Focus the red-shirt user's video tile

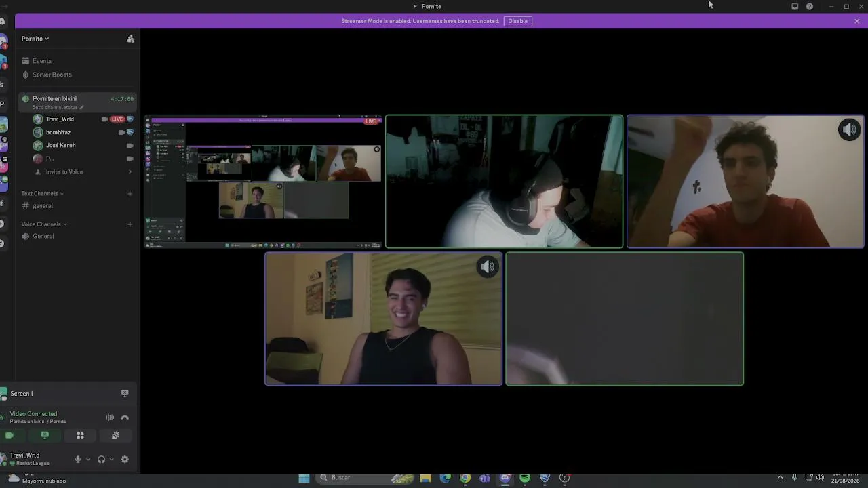click(x=745, y=182)
